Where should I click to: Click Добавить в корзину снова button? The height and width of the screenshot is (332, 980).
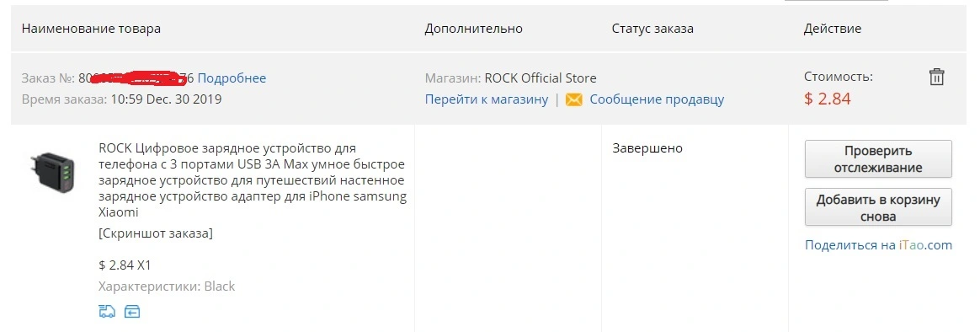(x=878, y=208)
